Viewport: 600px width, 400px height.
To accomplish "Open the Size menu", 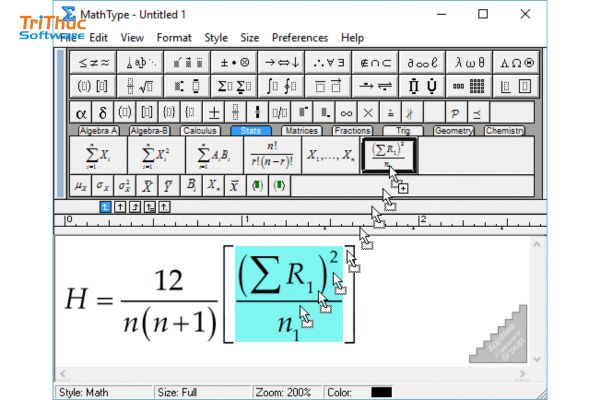I will point(249,38).
